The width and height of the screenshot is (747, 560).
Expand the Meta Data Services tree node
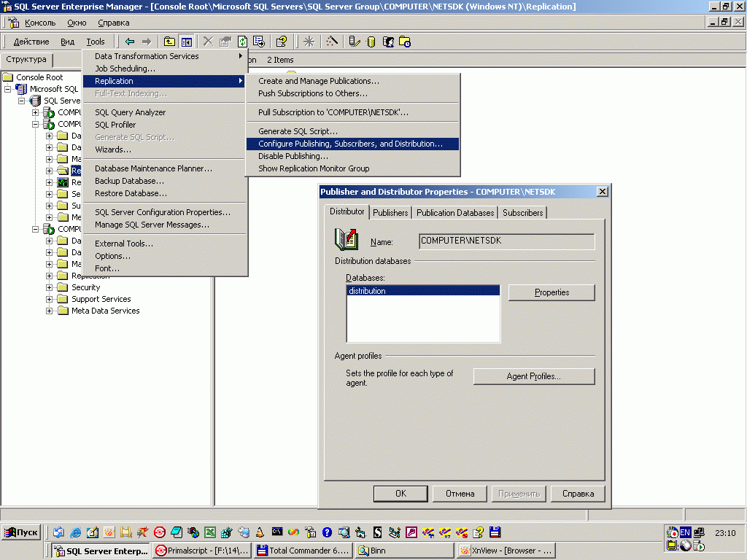point(49,311)
